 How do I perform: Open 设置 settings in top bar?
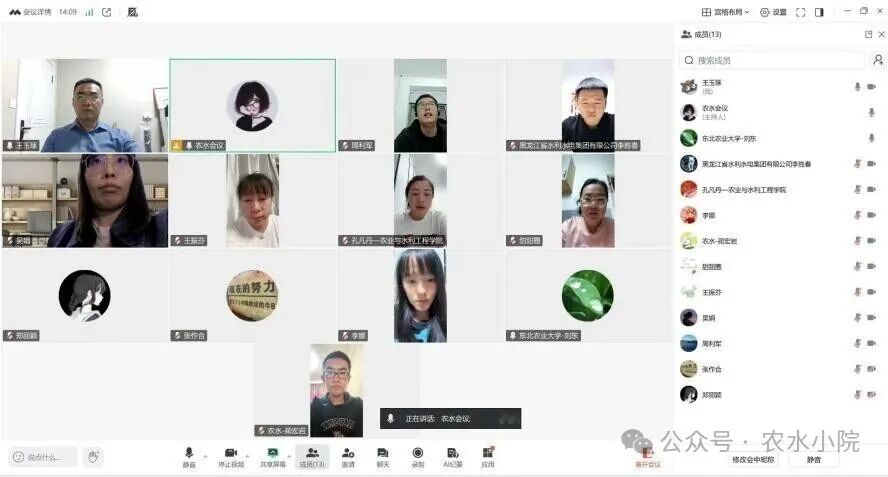point(773,12)
